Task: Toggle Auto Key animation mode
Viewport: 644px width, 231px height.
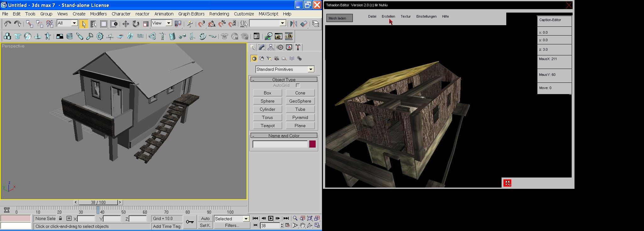Action: (205, 218)
